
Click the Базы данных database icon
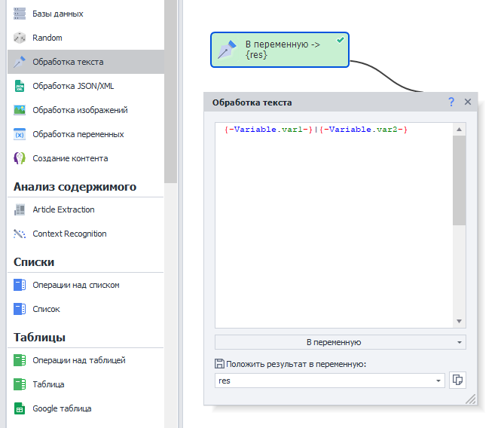click(20, 14)
